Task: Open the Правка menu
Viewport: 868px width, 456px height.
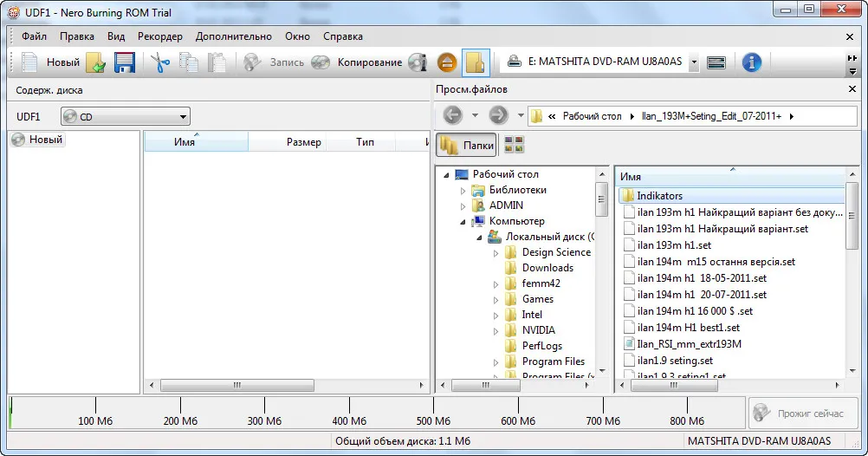Action: [77, 36]
